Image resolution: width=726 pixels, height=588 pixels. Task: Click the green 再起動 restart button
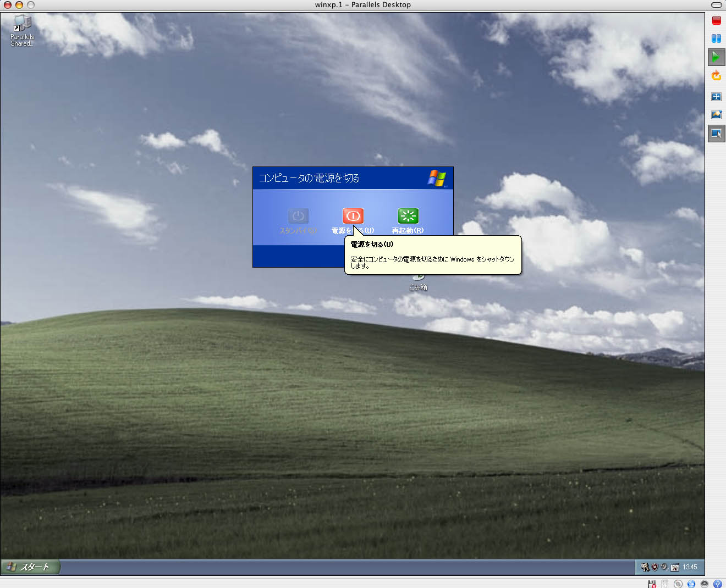point(408,216)
